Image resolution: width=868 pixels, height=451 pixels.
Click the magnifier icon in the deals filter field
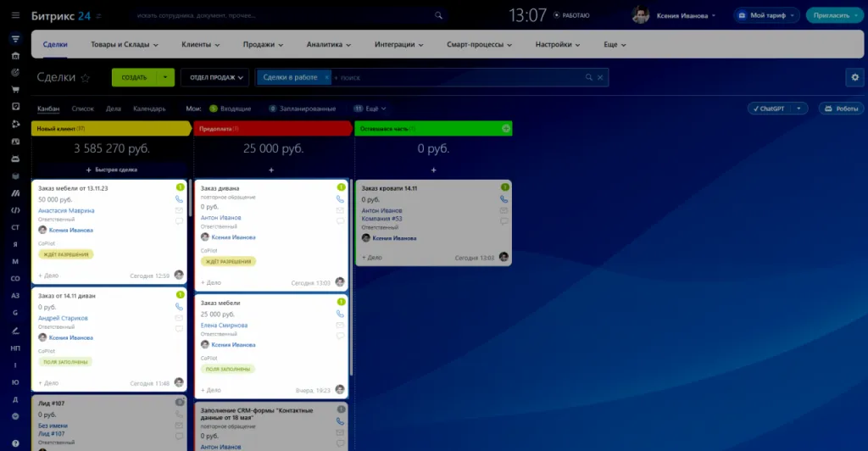coord(589,77)
